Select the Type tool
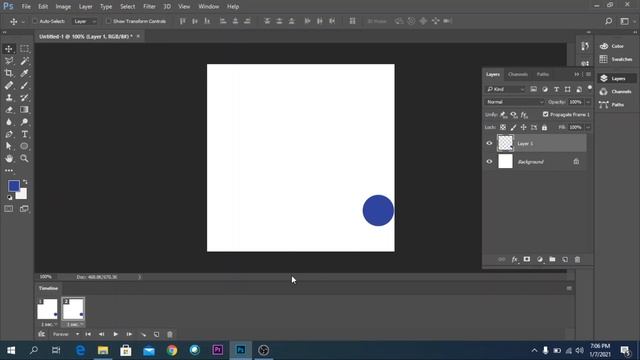Viewport: 640px width, 360px height. pyautogui.click(x=24, y=134)
